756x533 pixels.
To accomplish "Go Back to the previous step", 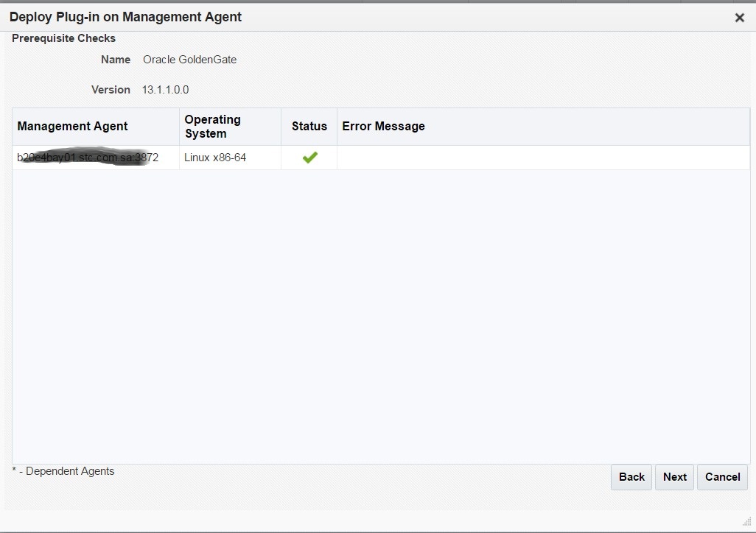I will pos(631,477).
